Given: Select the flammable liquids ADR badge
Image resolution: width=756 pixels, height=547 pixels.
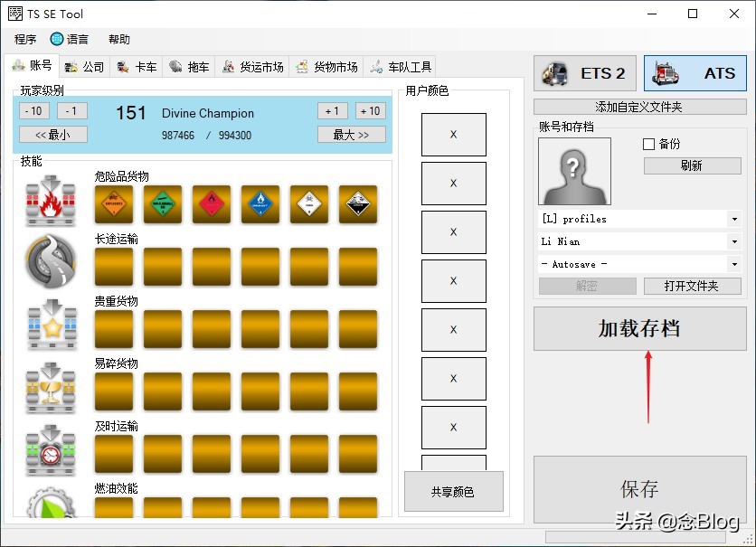Looking at the screenshot, I should [x=212, y=204].
